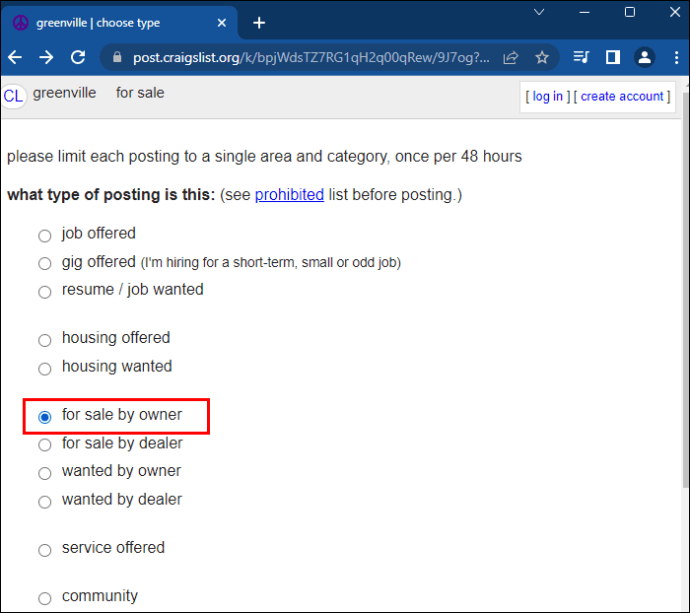
Task: Open the log in link
Action: 547,96
